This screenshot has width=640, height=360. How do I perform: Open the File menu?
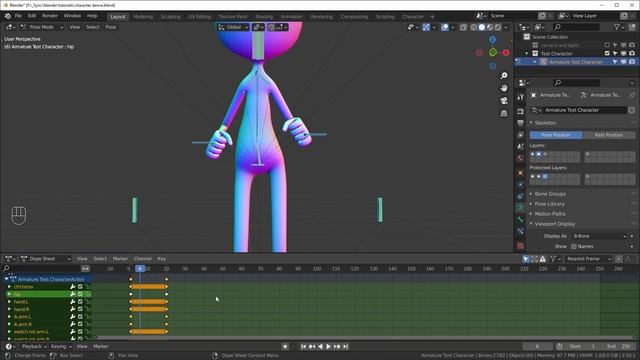18,16
